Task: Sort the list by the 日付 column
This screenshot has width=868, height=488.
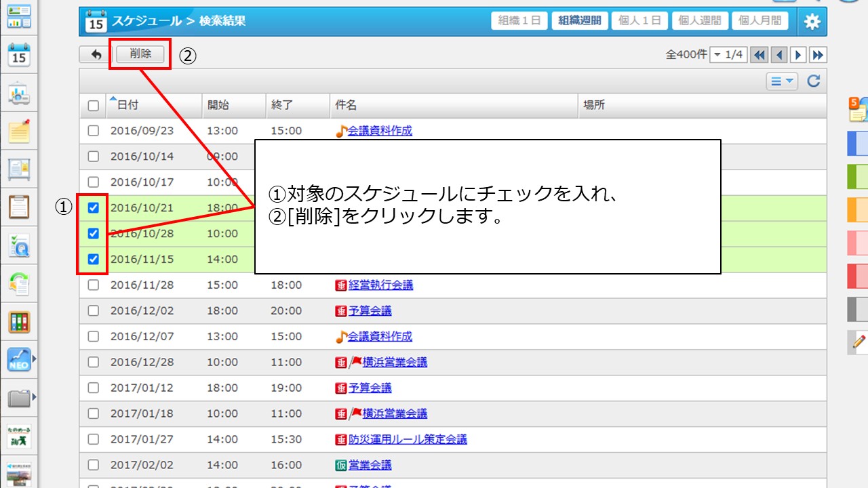Action: tap(127, 106)
